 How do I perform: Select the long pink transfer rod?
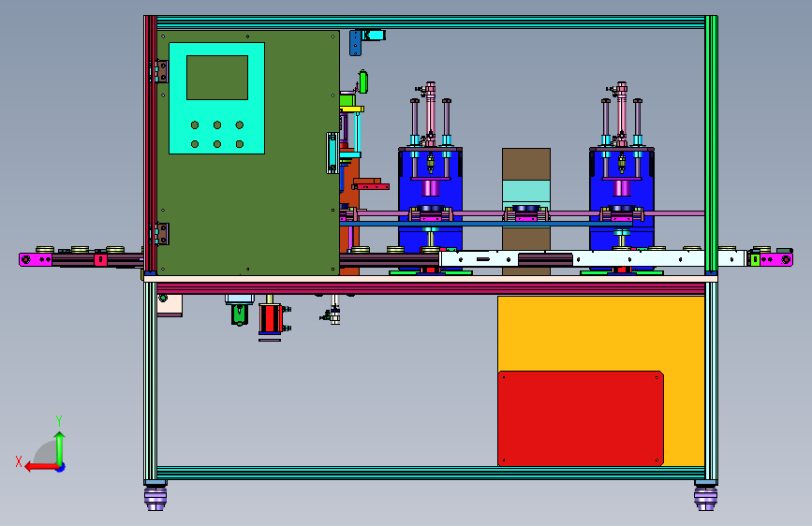tap(528, 212)
